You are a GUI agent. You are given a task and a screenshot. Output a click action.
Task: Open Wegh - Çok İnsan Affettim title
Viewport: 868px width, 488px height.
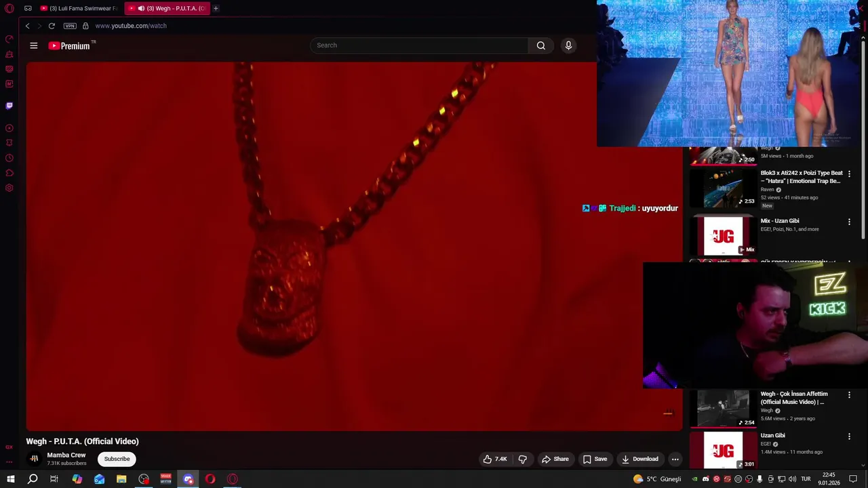tap(794, 398)
